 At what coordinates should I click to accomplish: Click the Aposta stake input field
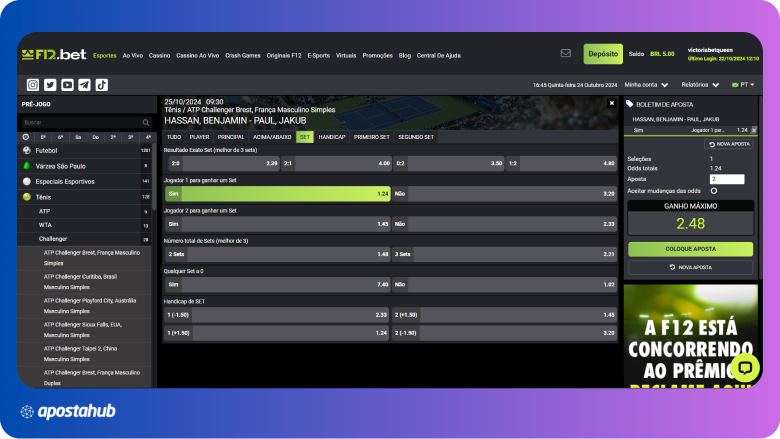(x=727, y=179)
